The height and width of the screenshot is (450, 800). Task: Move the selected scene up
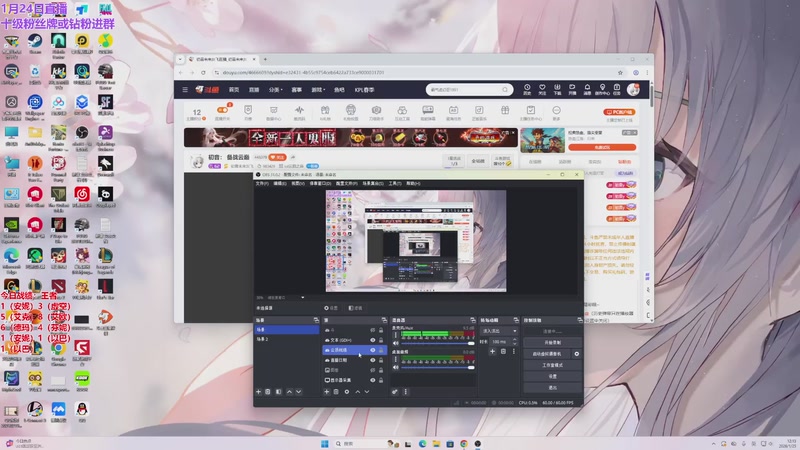click(289, 392)
